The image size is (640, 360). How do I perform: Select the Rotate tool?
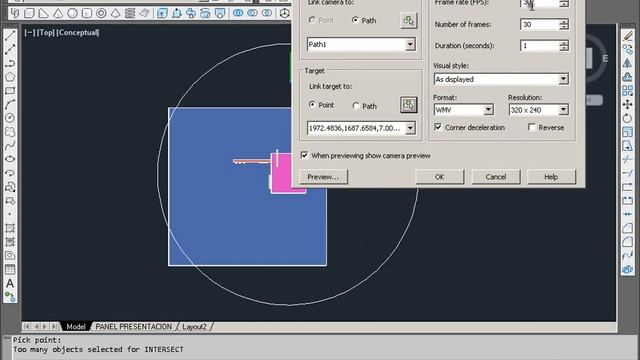click(x=627, y=118)
